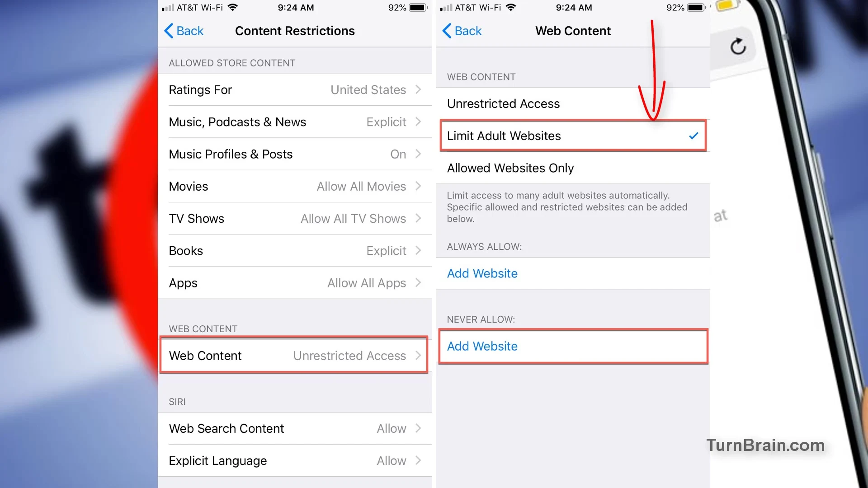Expand the Movies content restriction row
The image size is (868, 488).
pos(296,186)
